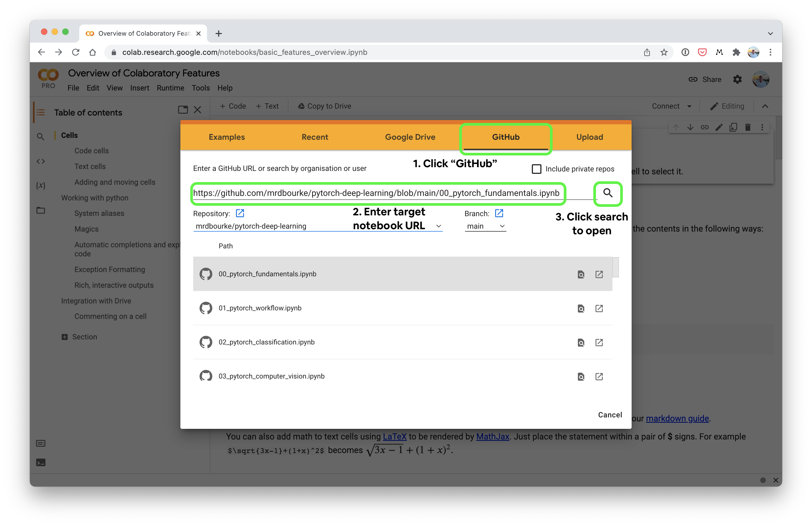This screenshot has width=812, height=526.
Task: Click the search magnifier icon in the dialog
Action: click(608, 193)
